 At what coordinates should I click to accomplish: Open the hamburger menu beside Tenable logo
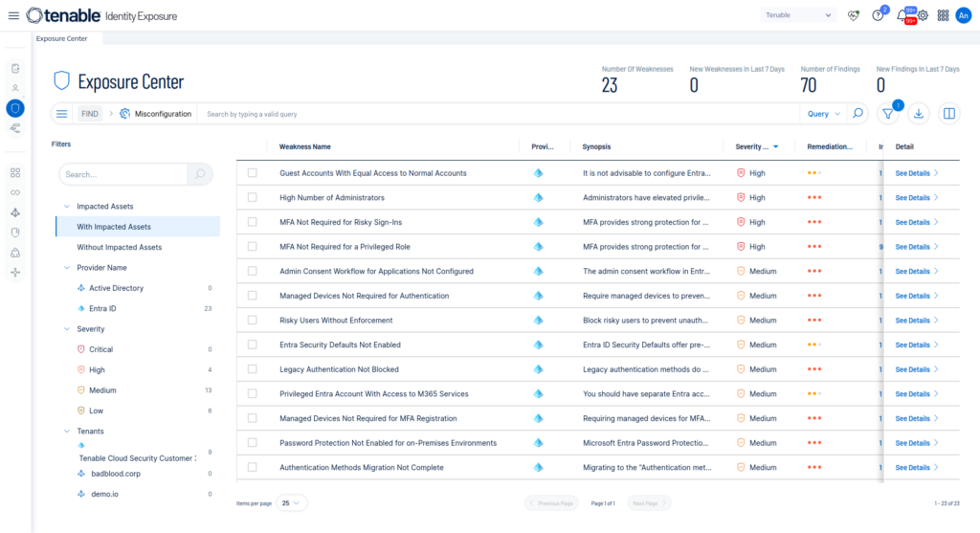[13, 15]
